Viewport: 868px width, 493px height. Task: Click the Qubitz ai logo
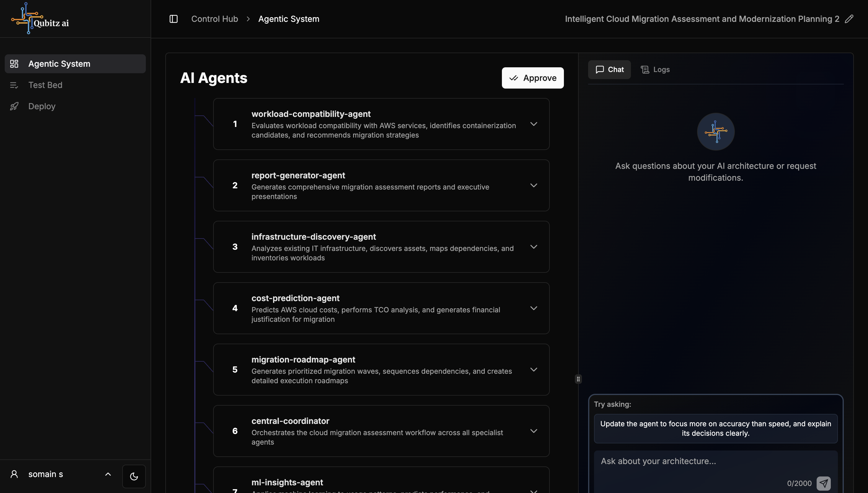(40, 19)
